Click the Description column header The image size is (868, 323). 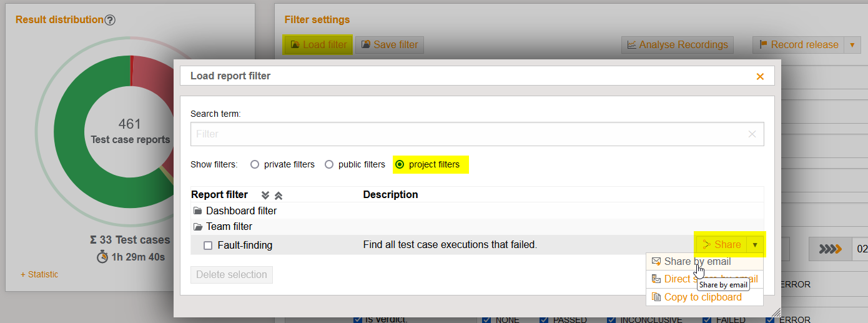[x=390, y=194]
